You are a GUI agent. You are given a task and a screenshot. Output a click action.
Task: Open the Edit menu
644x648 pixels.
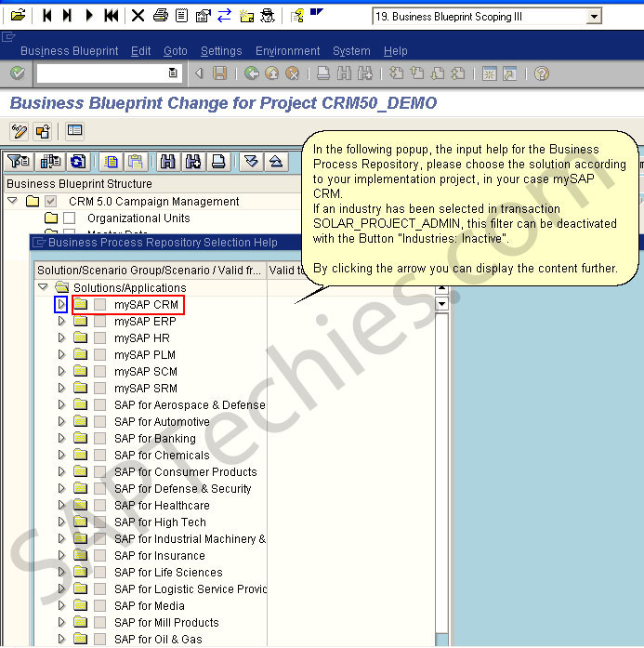[140, 51]
